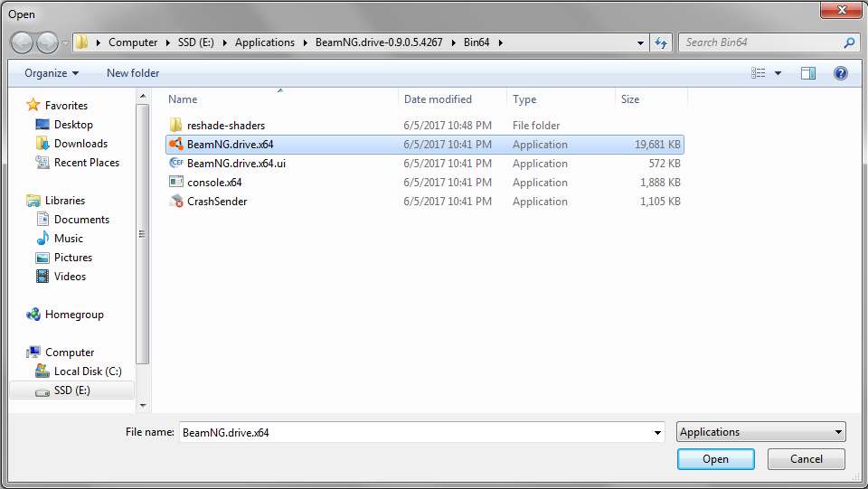Click the reshade-shaders folder icon

pos(176,125)
